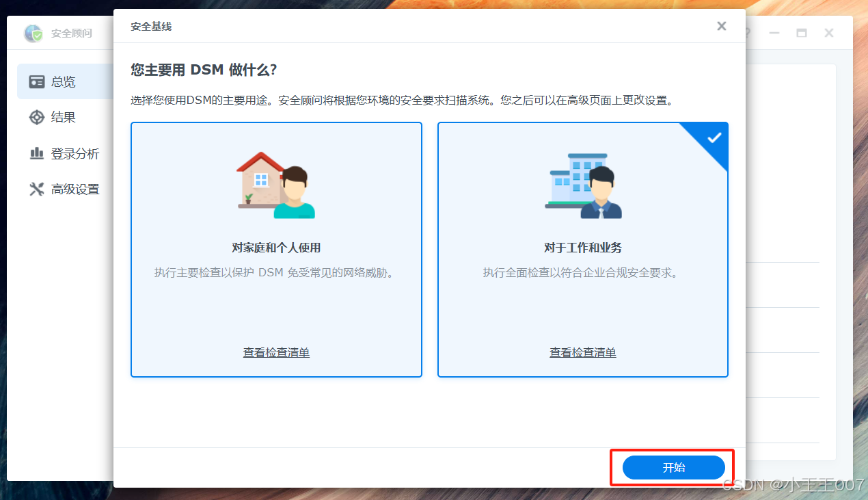Click the 登录分析 bar chart icon
The height and width of the screenshot is (500, 868).
click(37, 153)
